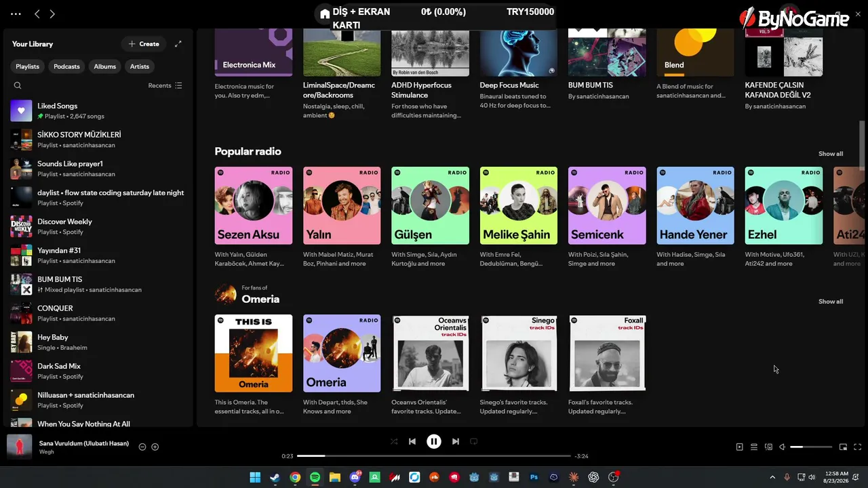
Task: Open BUM BUM TIS in library sidebar
Action: tap(98, 284)
